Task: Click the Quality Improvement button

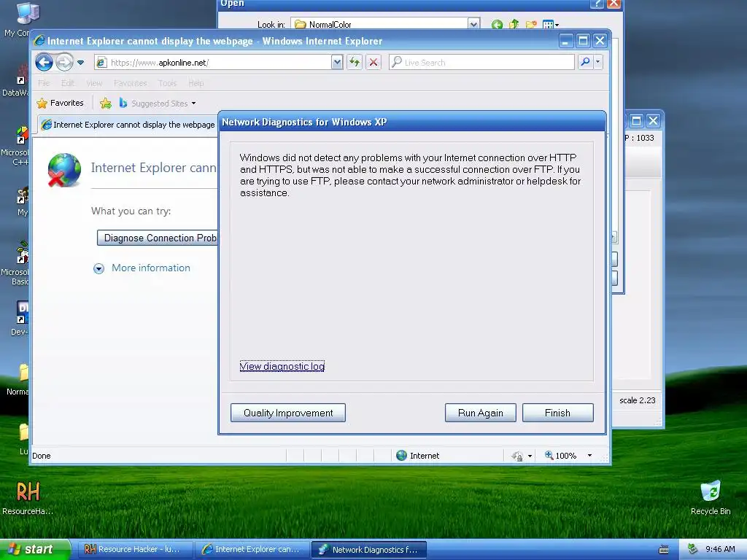Action: [288, 413]
